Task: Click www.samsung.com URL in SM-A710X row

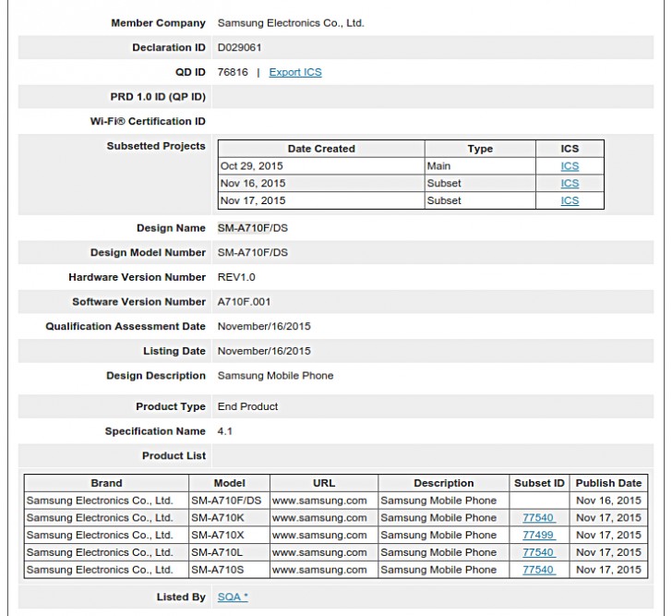Action: click(319, 535)
